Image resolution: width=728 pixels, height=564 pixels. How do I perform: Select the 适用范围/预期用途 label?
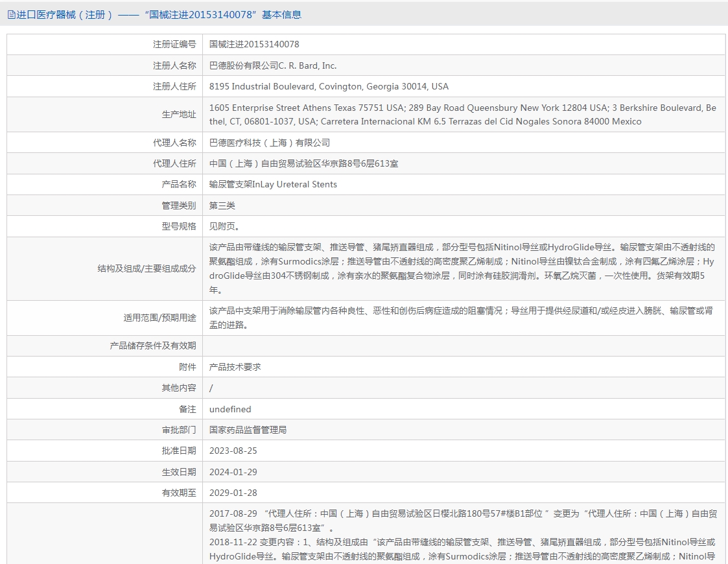(x=159, y=318)
